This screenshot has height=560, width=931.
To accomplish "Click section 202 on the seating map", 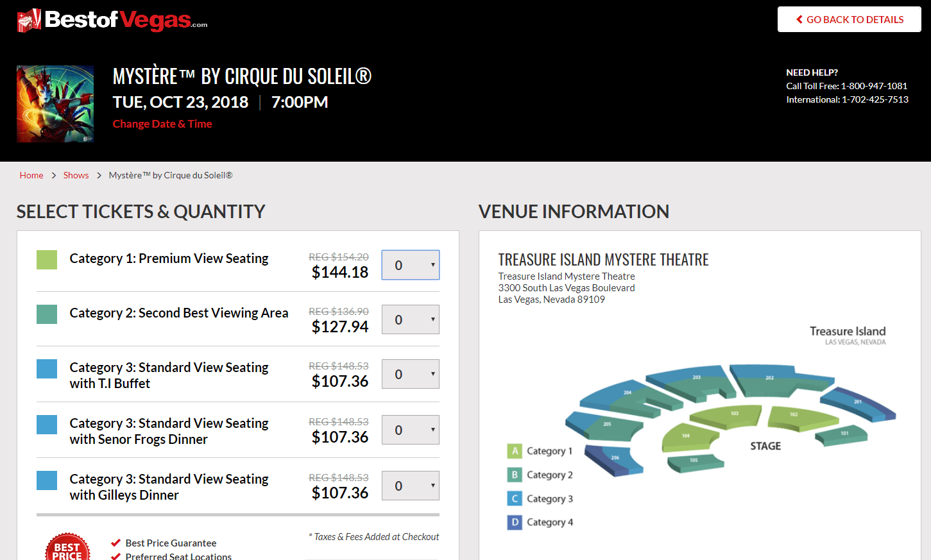I will coord(769,378).
